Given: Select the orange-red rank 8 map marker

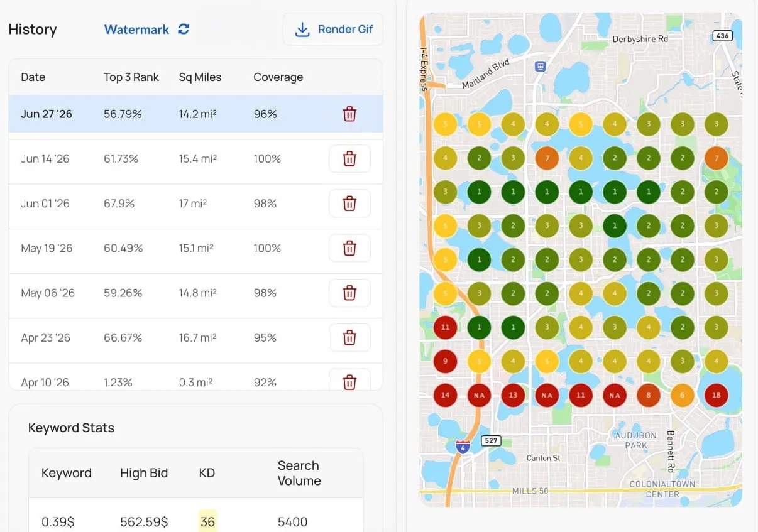Looking at the screenshot, I should 649,395.
